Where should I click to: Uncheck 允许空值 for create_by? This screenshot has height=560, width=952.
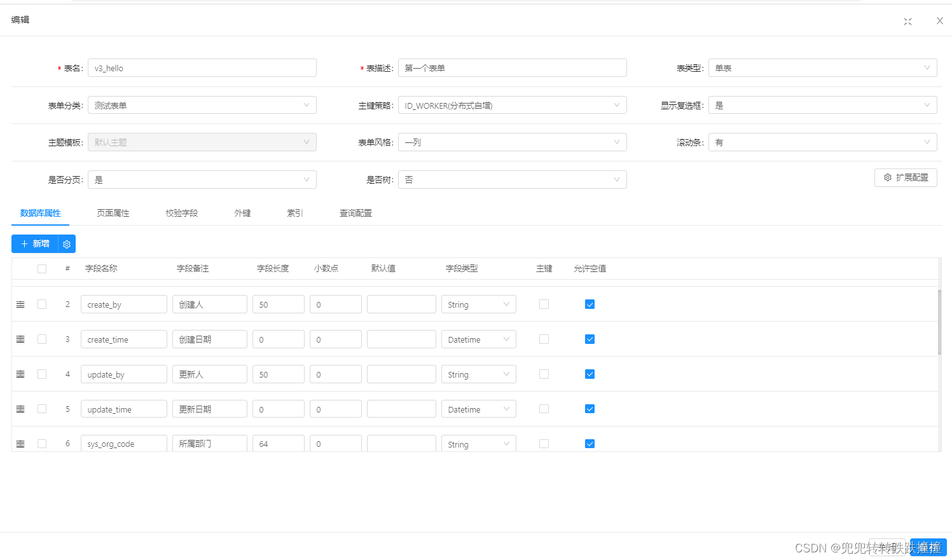590,304
